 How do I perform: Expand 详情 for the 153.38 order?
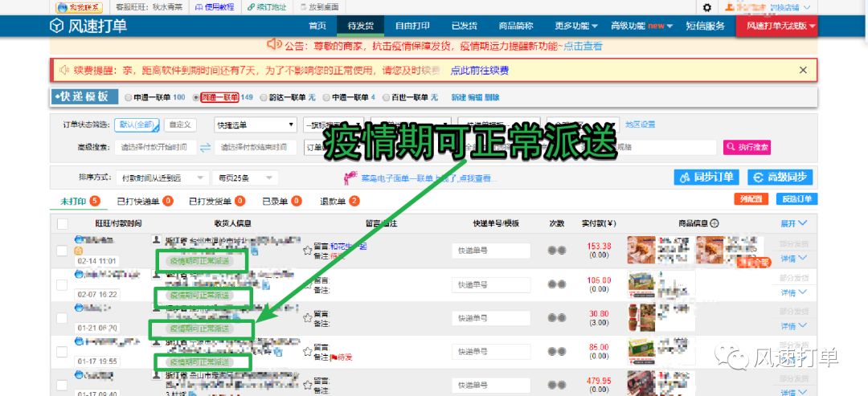tap(794, 259)
